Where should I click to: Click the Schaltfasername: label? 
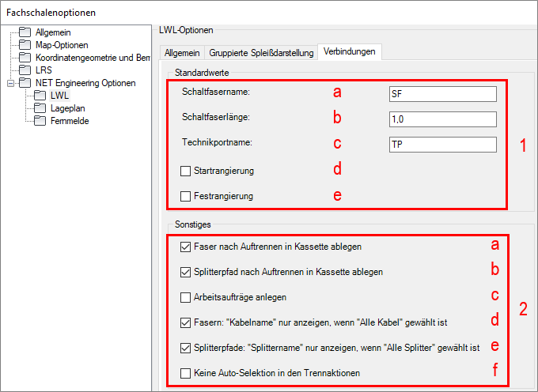pos(216,92)
